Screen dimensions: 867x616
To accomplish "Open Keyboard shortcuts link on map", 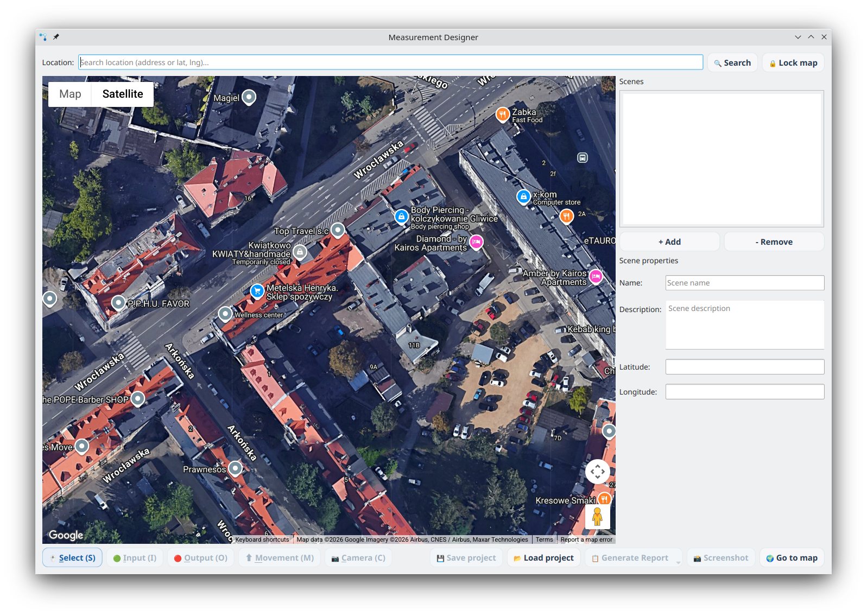I will 262,539.
